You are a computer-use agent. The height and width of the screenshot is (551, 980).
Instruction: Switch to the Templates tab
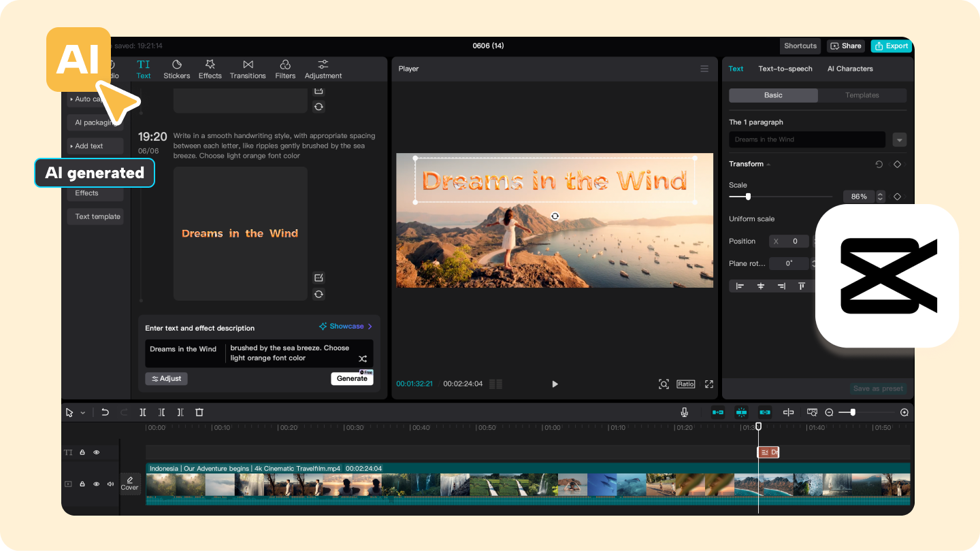coord(862,95)
